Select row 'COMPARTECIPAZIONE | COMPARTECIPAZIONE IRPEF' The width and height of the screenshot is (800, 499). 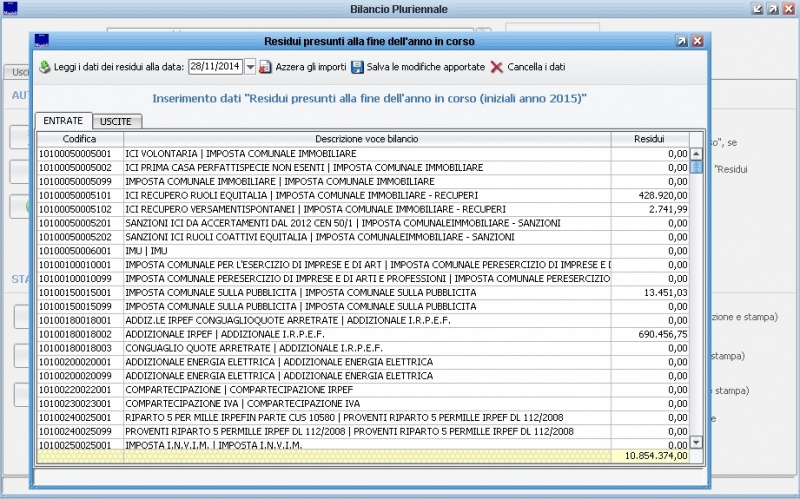click(363, 390)
